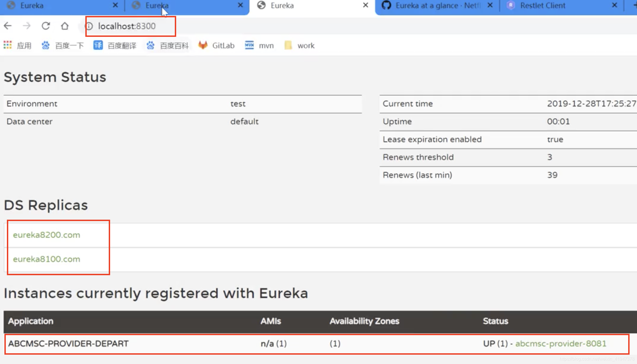Click the Environment label
The height and width of the screenshot is (364, 637).
(32, 104)
